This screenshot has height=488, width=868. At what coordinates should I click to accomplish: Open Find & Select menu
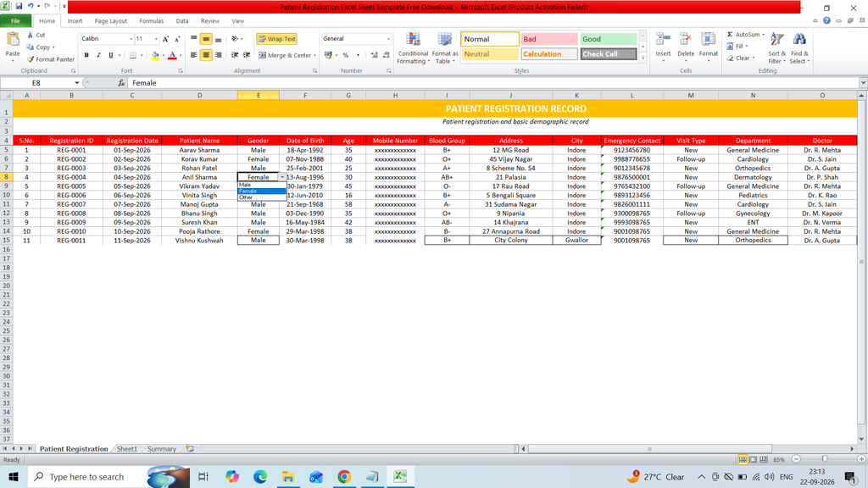point(798,48)
